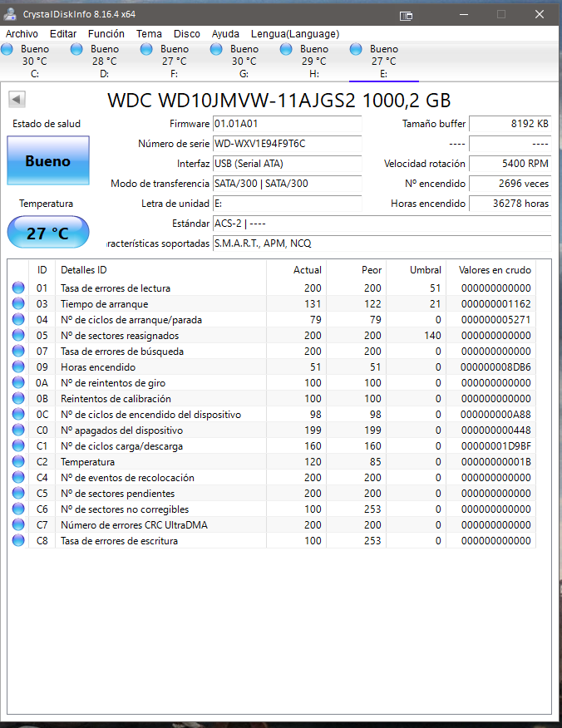Click the previous disk arrow button

pyautogui.click(x=17, y=99)
